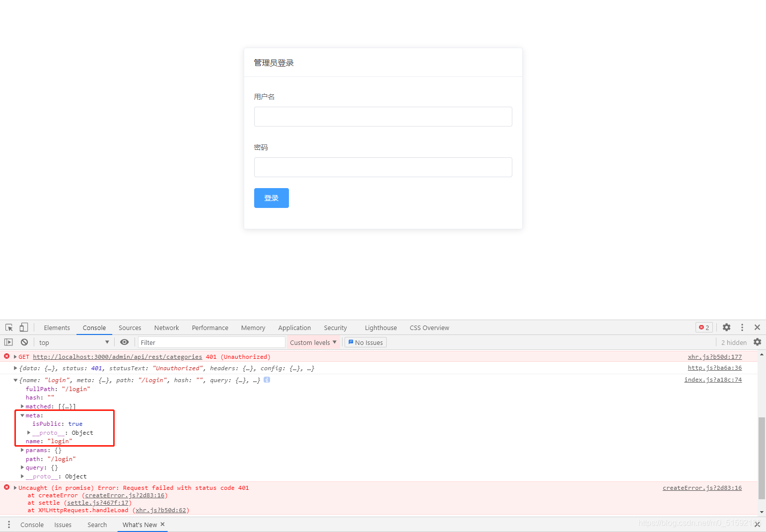Select the What's New drawer tab
Image resolution: width=766 pixels, height=532 pixels.
tap(139, 525)
